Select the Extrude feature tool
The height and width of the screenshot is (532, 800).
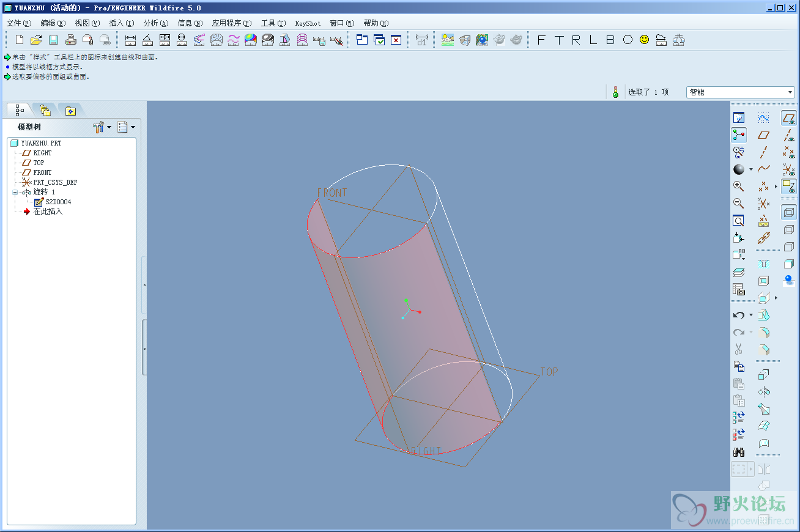pos(763,374)
